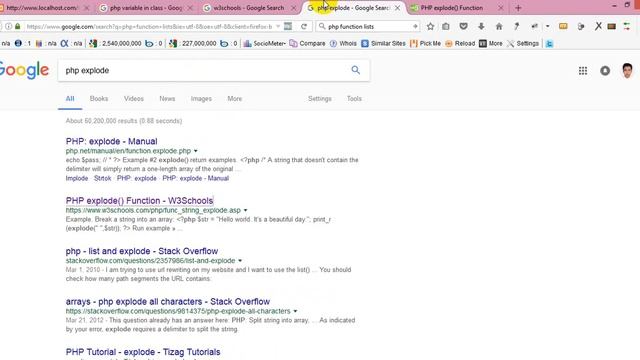640x360 pixels.
Task: Open Google search Settings menu
Action: (x=320, y=99)
